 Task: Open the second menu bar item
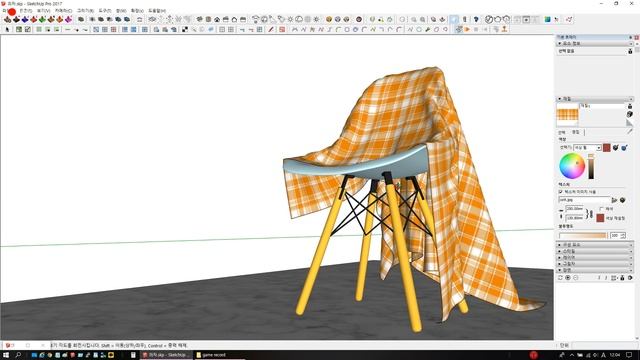point(26,11)
